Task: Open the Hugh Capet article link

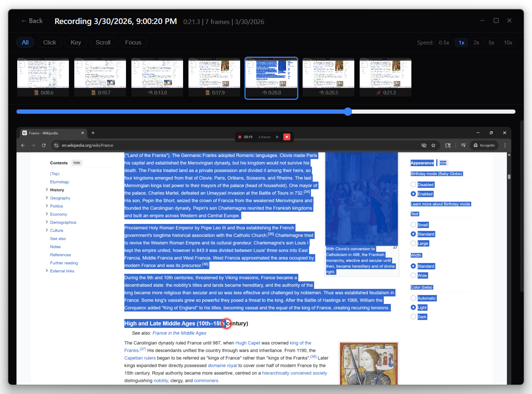Action: coord(248,343)
